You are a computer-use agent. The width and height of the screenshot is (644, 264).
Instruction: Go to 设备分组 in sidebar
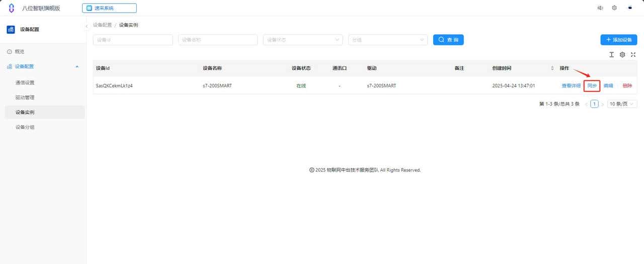25,127
